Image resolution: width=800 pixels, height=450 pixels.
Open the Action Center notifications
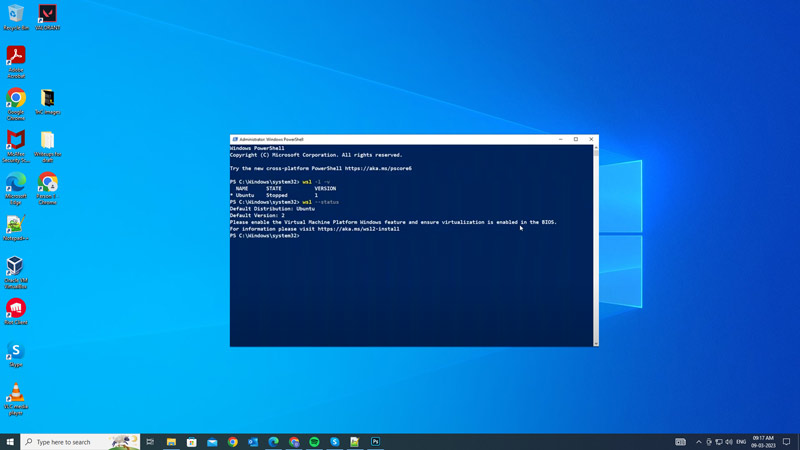click(x=787, y=442)
